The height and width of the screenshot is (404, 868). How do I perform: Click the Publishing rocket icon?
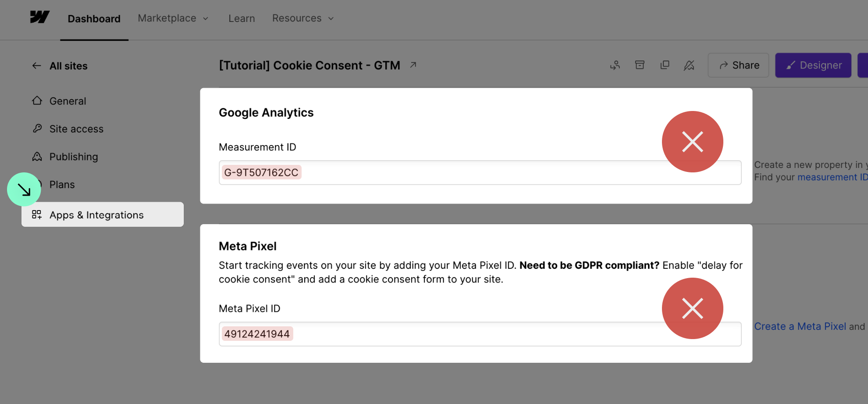[37, 156]
